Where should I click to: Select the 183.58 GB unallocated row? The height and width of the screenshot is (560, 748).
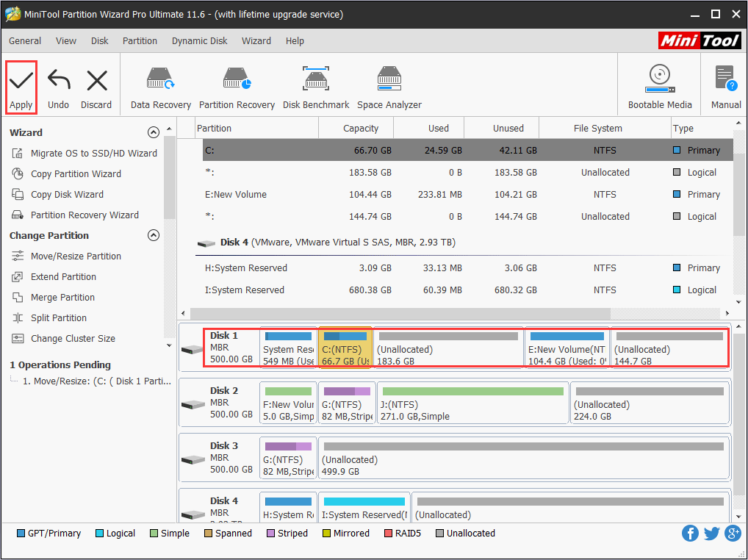point(467,172)
